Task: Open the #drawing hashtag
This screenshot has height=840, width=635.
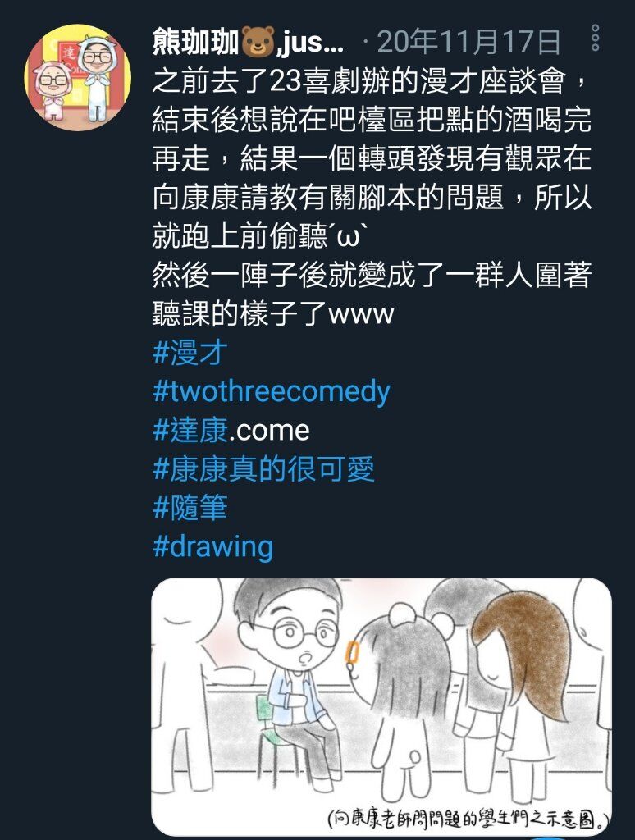Action: (212, 546)
